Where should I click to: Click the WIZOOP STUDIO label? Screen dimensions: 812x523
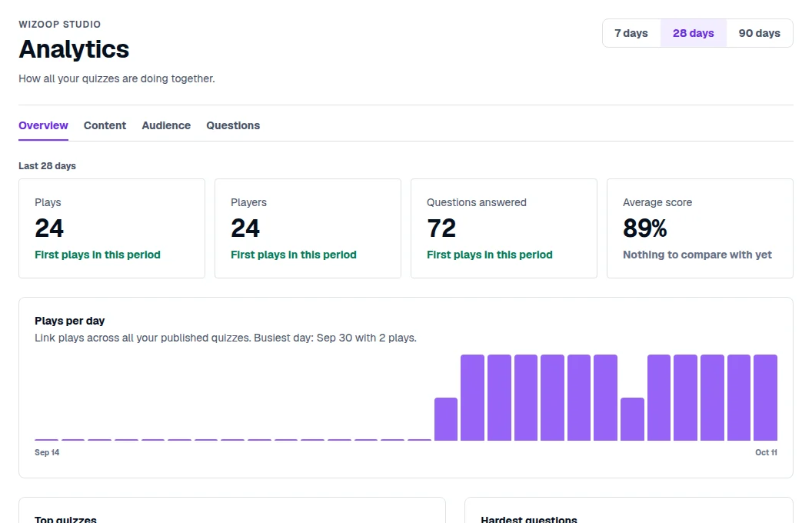point(59,25)
